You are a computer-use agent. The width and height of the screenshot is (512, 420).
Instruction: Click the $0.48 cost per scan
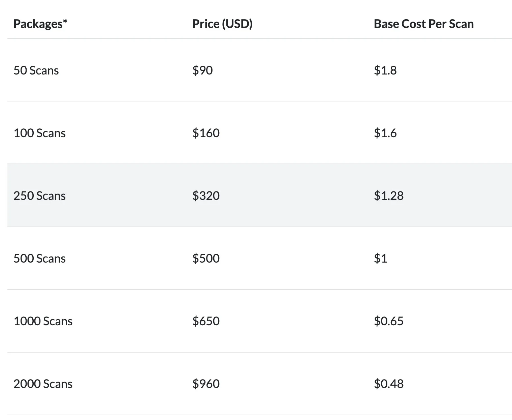point(389,384)
